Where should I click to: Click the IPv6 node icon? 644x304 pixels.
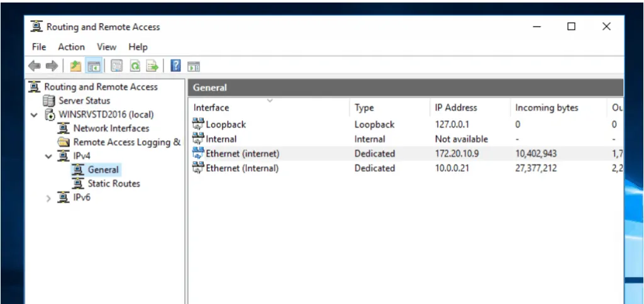point(63,197)
